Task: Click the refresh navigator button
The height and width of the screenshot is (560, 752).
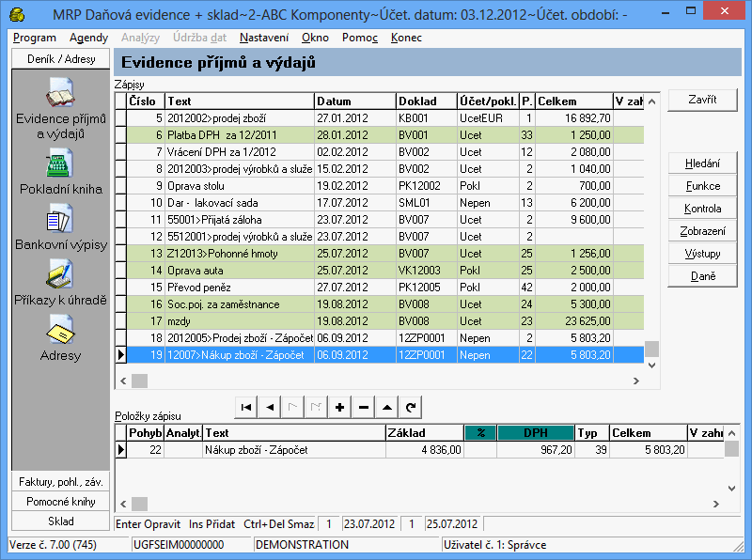Action: coord(410,407)
